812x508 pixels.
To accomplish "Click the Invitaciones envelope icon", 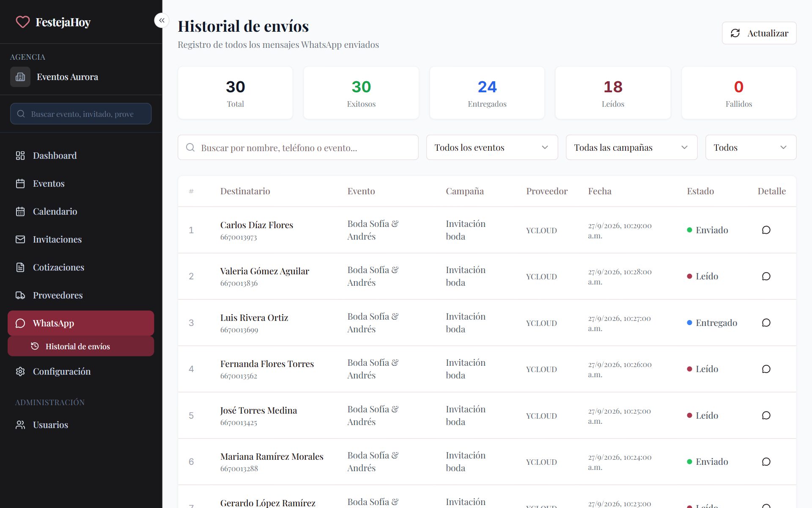I will pos(20,240).
